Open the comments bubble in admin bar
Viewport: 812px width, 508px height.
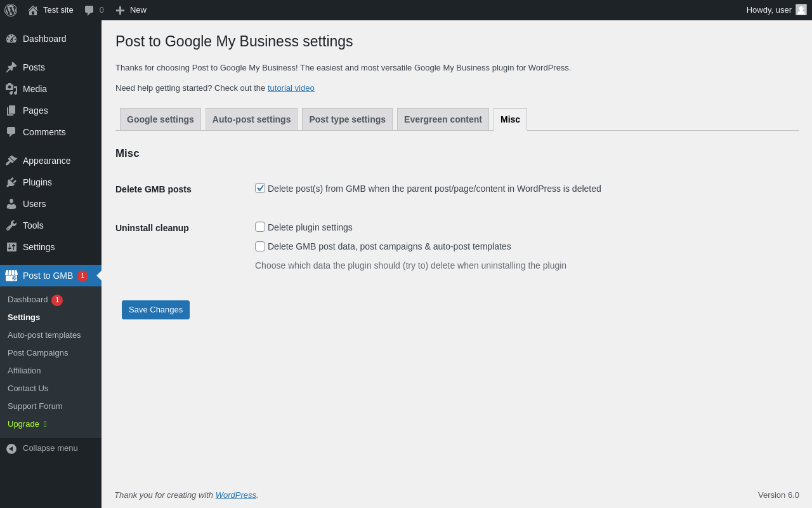[89, 10]
